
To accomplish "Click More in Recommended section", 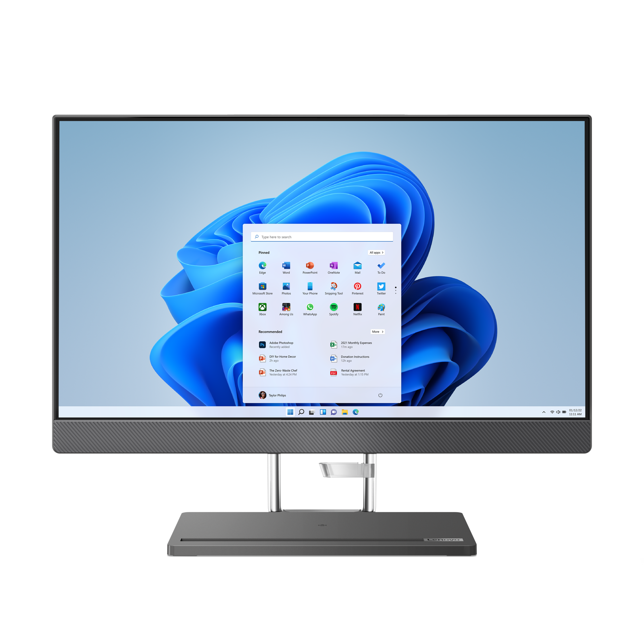I will [x=376, y=330].
